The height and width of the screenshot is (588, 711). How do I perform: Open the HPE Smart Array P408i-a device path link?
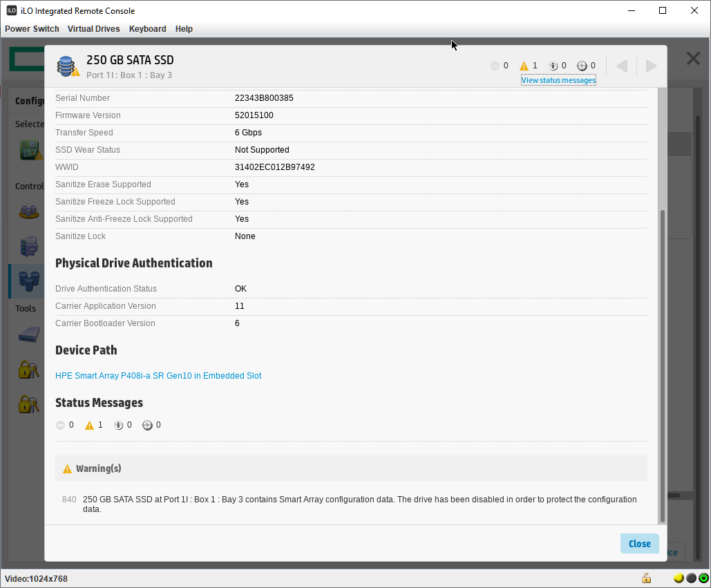coord(158,375)
